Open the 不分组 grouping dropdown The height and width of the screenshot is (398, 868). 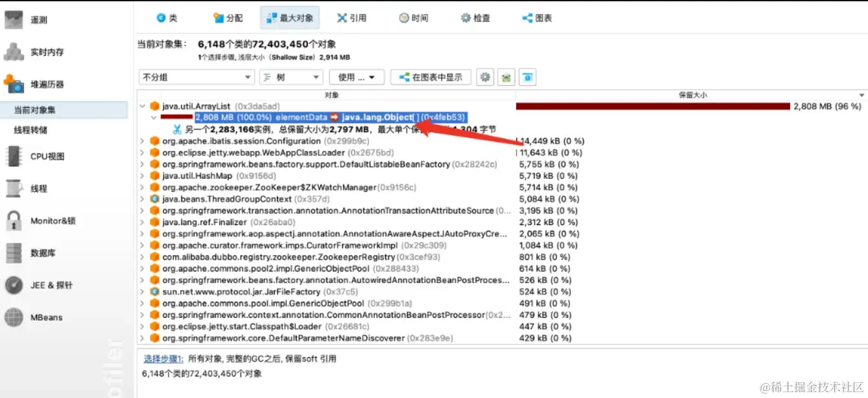(x=197, y=77)
